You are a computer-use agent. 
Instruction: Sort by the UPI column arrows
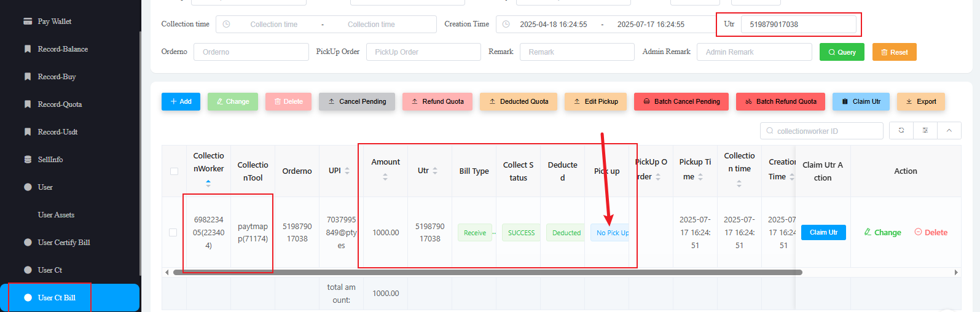347,171
